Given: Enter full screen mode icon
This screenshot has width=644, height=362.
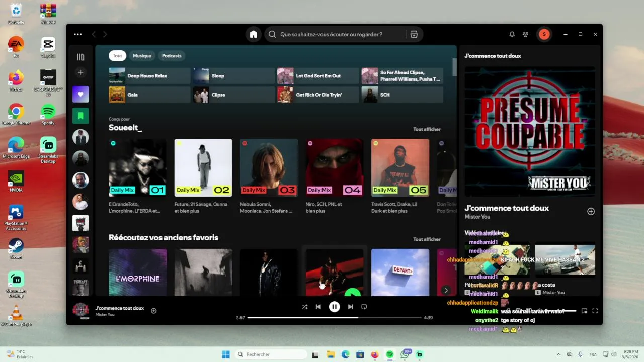Looking at the screenshot, I should (595, 311).
